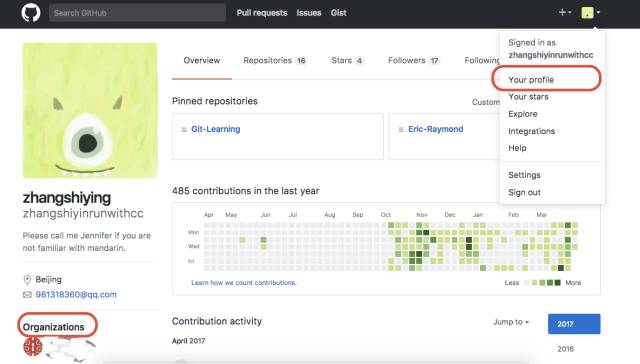
Task: Click the location pin icon beside Beijing
Action: (27, 280)
